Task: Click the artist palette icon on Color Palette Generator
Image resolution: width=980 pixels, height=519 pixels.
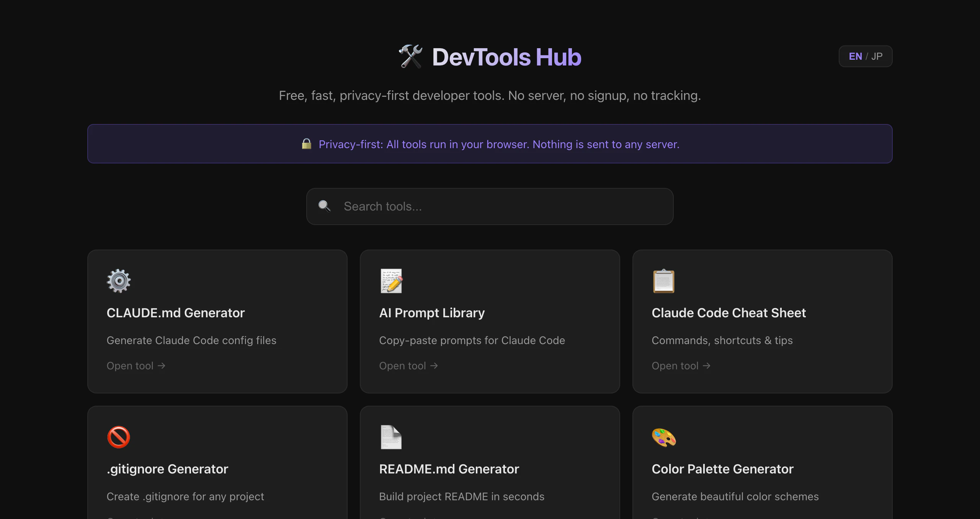Action: click(664, 437)
